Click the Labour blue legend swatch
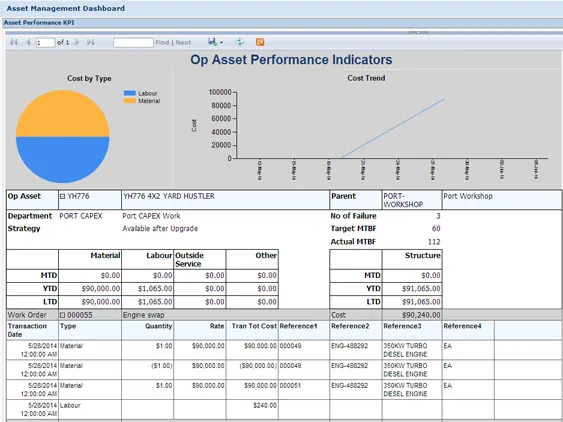This screenshot has height=422, width=563. pyautogui.click(x=130, y=93)
